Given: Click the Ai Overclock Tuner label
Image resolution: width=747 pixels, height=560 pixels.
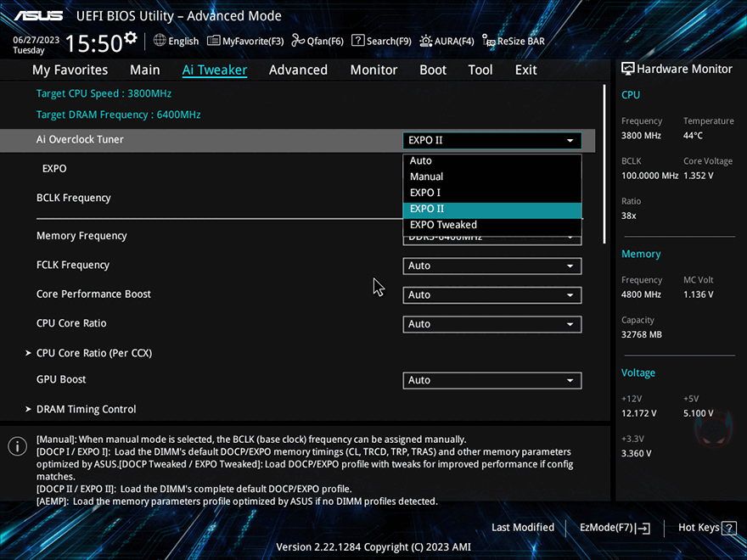Looking at the screenshot, I should 80,139.
